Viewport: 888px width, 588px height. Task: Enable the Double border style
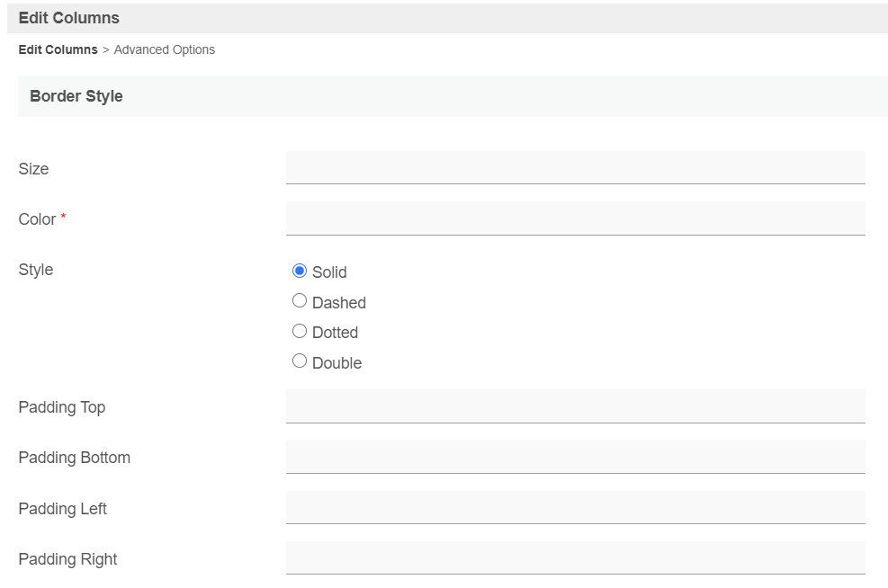click(300, 361)
